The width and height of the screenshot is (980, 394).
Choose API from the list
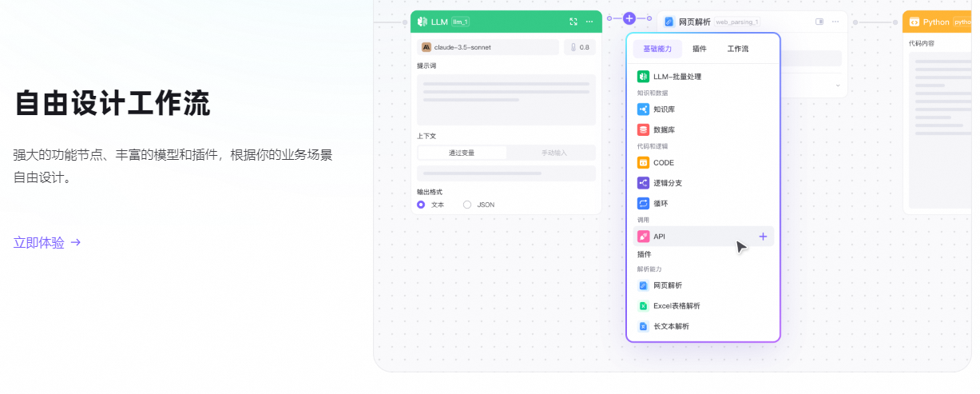[x=704, y=237]
